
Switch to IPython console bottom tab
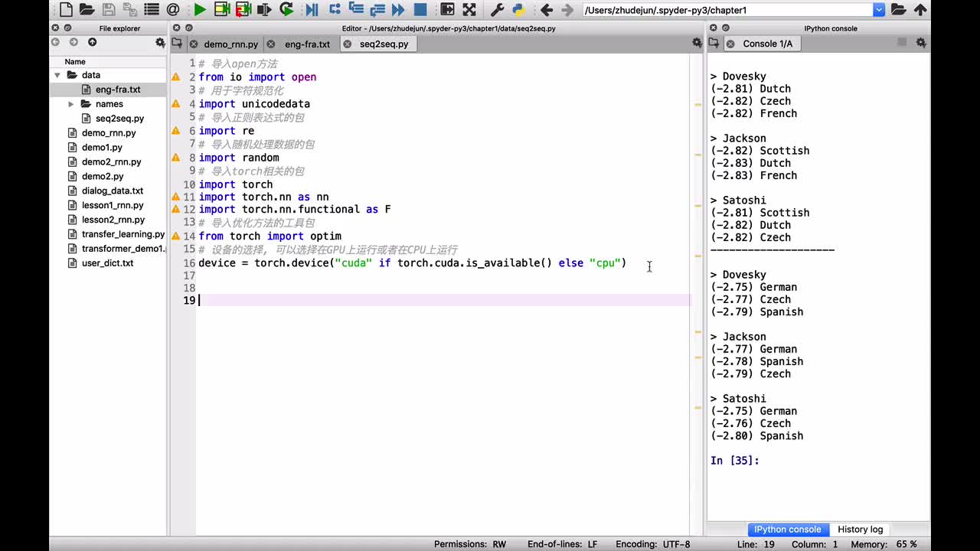pyautogui.click(x=787, y=530)
